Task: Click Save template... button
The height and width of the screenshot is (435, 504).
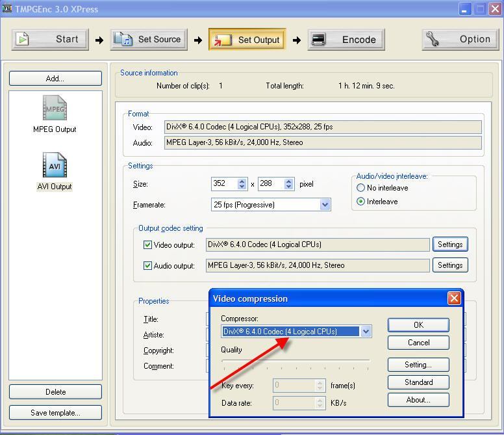Action: (55, 413)
